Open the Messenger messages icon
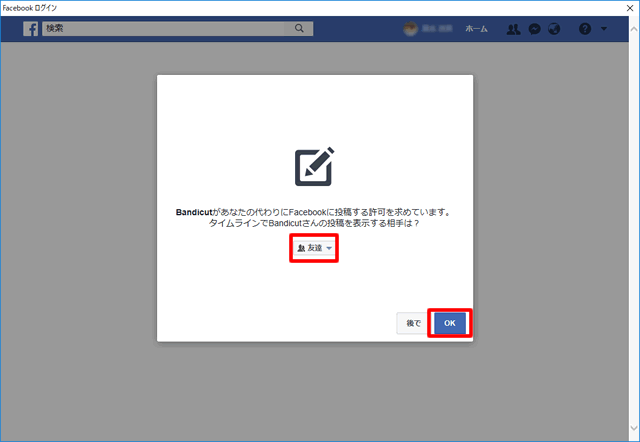The image size is (640, 442). 534,29
